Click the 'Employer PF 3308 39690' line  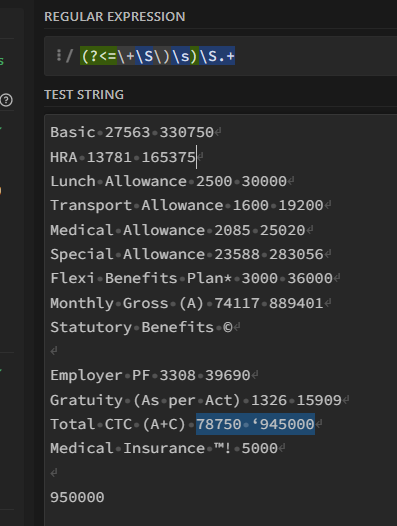pyautogui.click(x=150, y=375)
